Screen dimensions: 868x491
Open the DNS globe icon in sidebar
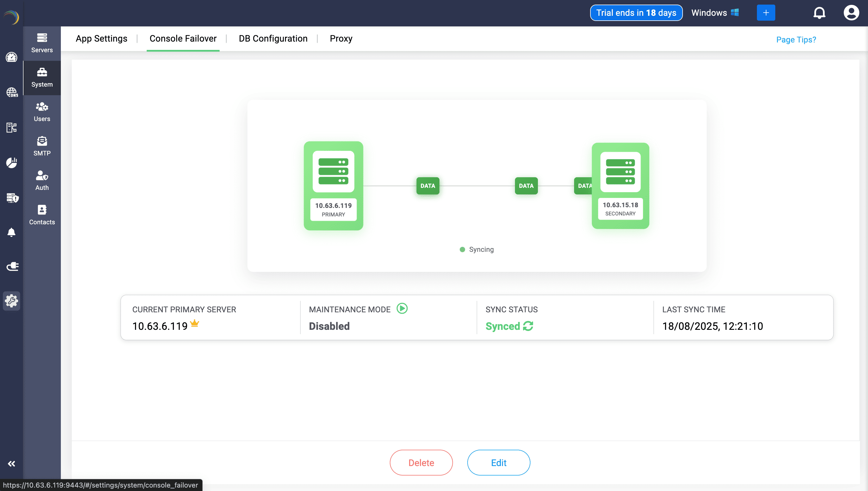(x=11, y=92)
